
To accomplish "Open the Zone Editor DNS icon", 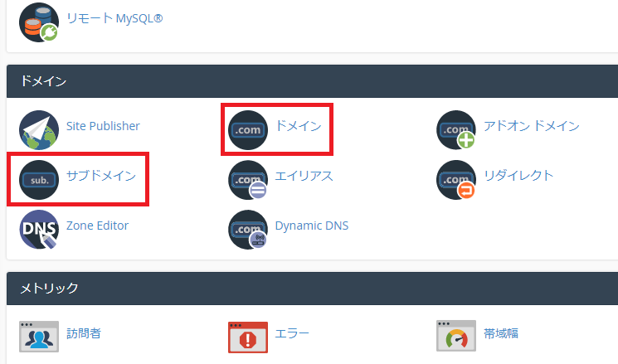I will [39, 229].
